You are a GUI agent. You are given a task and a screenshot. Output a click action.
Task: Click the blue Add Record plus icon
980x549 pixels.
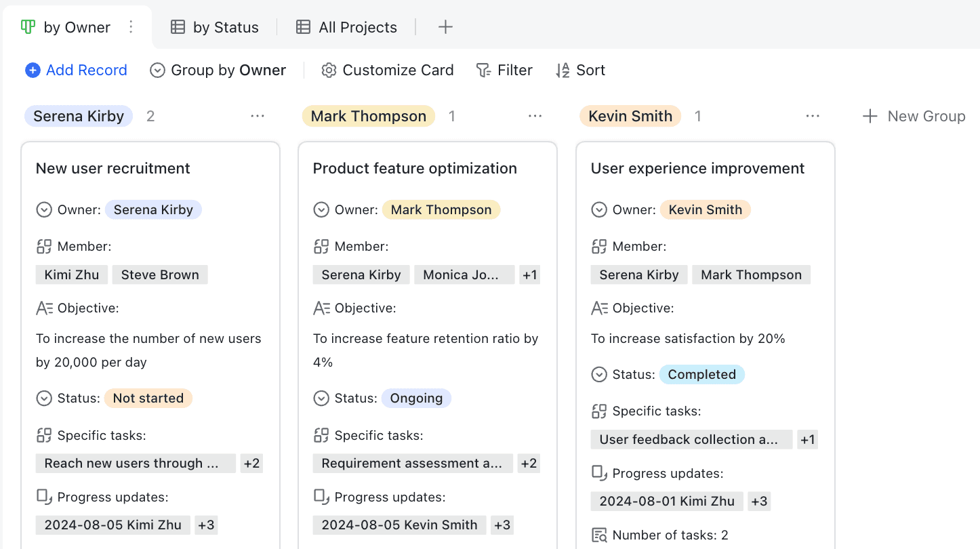point(33,70)
